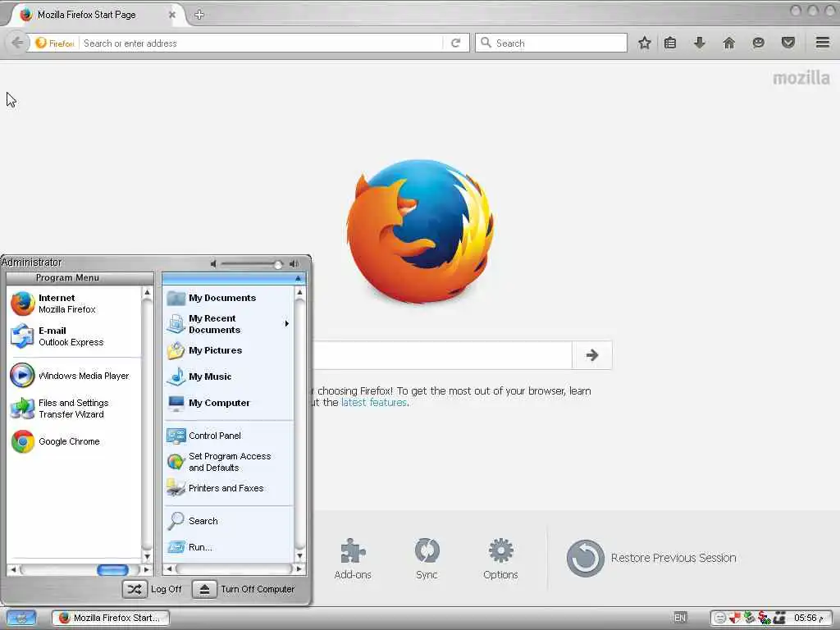
Task: Go to the Home page icon
Action: [x=728, y=43]
